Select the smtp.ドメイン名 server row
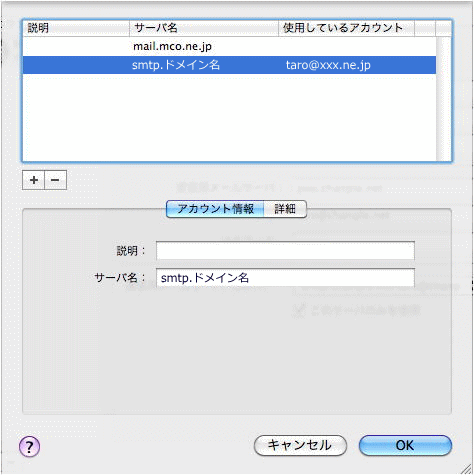Viewport: 474px width, 475px height. click(229, 65)
